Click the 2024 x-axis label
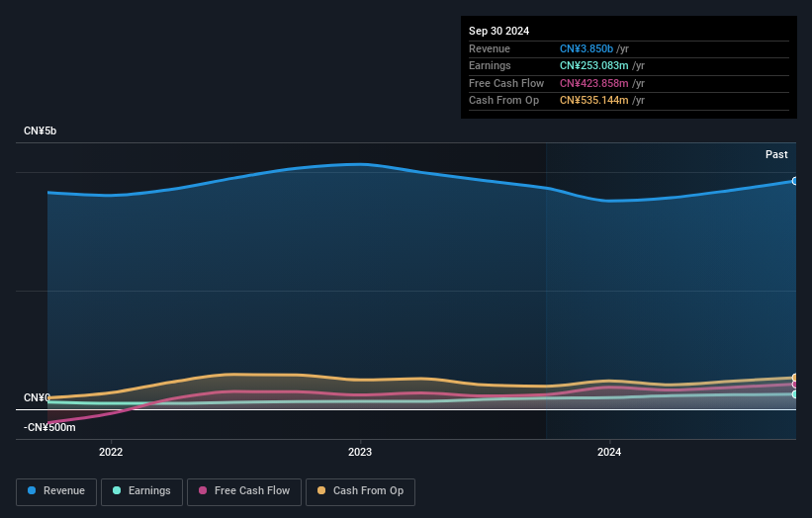The image size is (812, 518). click(609, 452)
